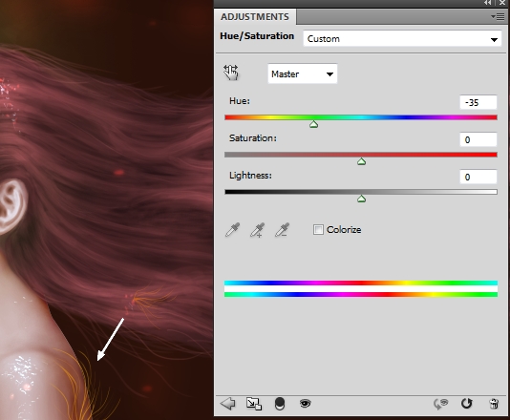
Task: Select the on-image targeted adjustment hand tool
Action: [231, 73]
